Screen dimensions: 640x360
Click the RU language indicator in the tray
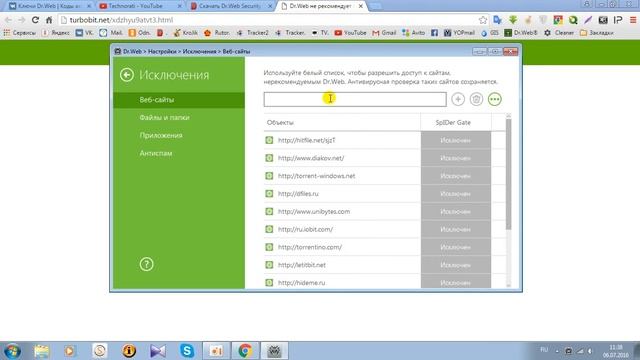(544, 349)
